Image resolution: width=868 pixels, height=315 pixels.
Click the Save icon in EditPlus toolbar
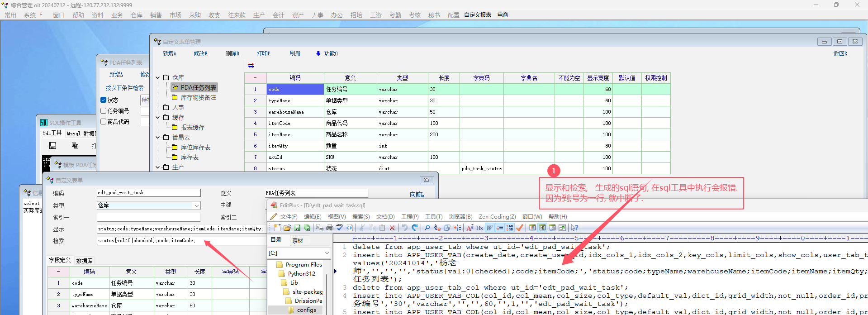pyautogui.click(x=297, y=228)
